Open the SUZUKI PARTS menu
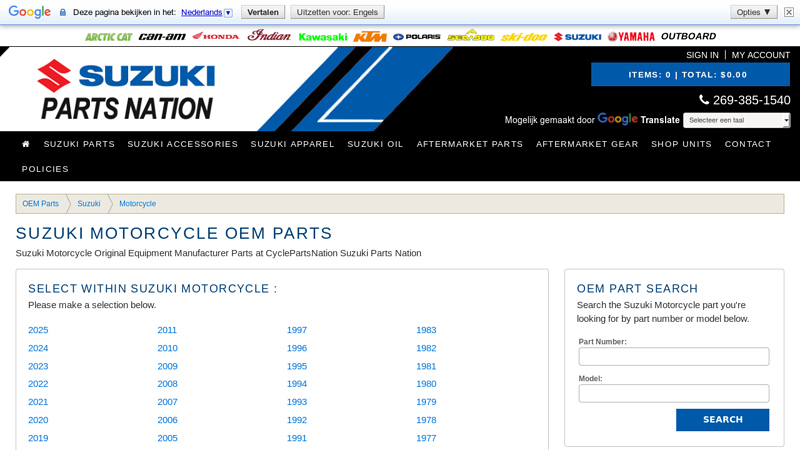 [79, 144]
